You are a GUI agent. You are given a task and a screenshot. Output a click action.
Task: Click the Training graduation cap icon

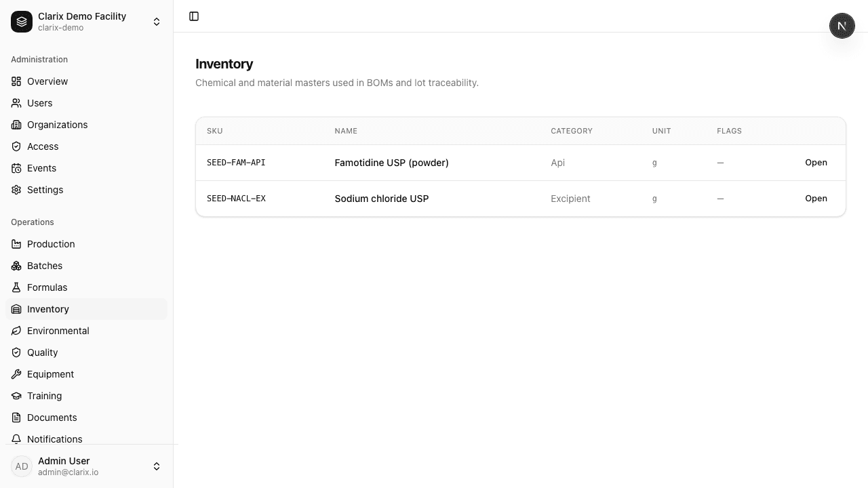point(16,396)
